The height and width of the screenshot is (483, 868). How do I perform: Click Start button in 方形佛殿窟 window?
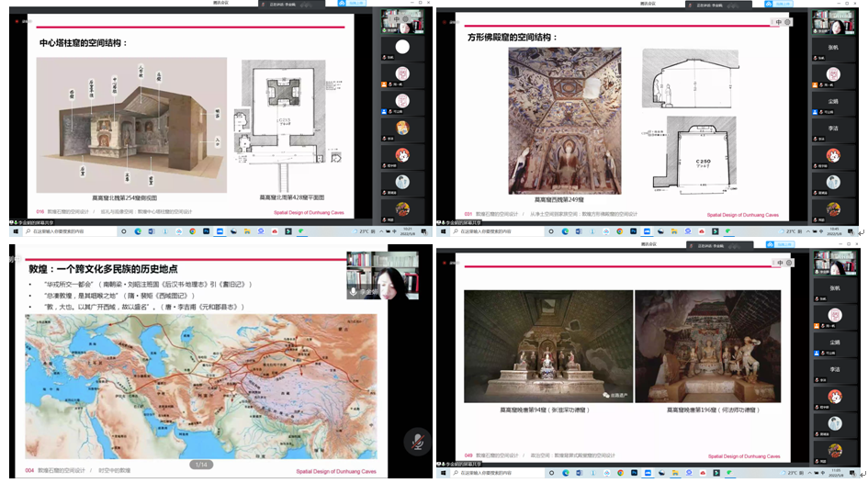[443, 231]
